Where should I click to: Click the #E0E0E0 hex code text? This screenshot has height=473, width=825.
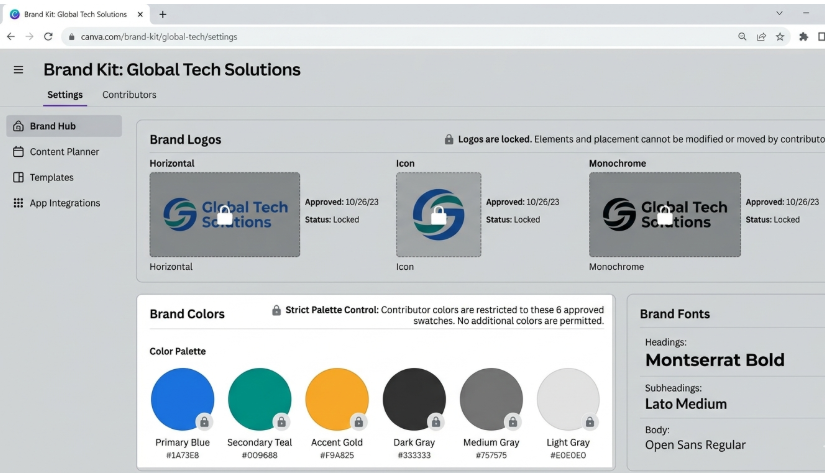pyautogui.click(x=568, y=456)
